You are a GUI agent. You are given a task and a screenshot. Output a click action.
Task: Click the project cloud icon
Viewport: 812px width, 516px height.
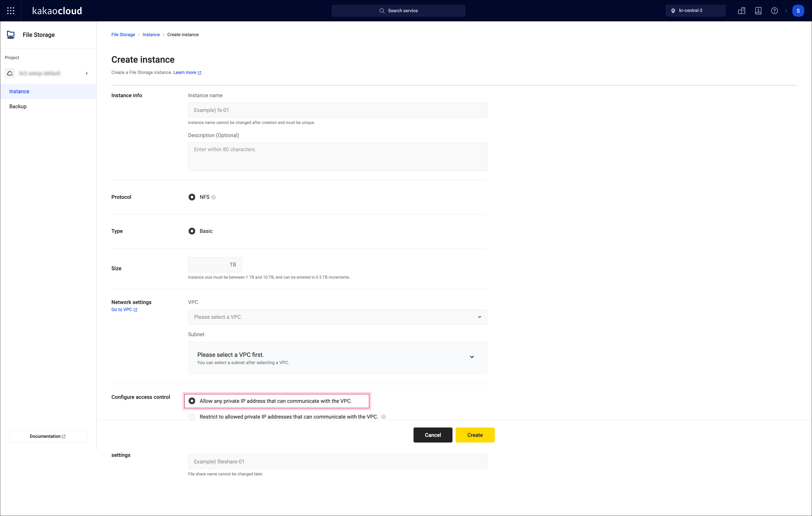[x=10, y=73]
